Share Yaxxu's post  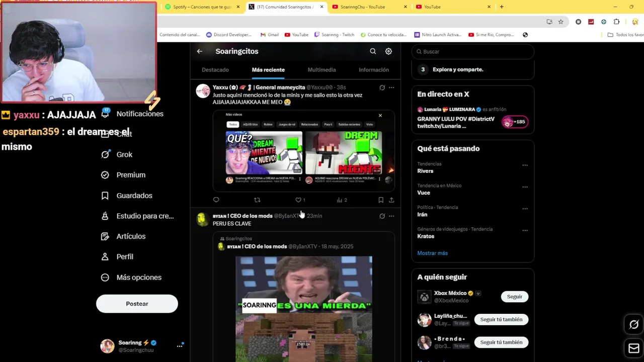391,200
